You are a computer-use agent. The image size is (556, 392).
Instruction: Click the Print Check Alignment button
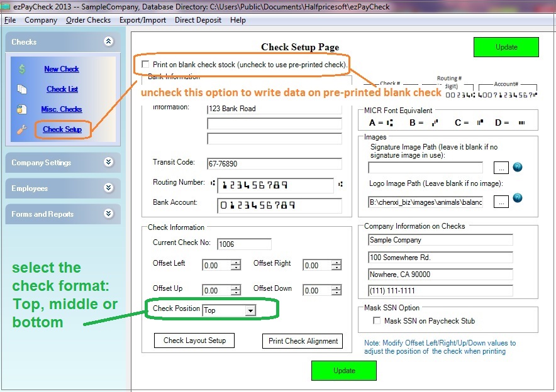click(303, 340)
